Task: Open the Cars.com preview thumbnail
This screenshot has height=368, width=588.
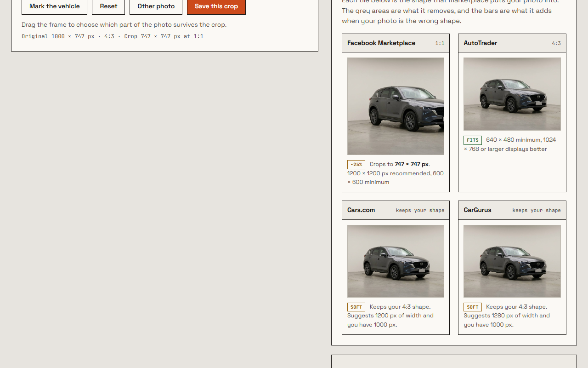Action: point(396,261)
